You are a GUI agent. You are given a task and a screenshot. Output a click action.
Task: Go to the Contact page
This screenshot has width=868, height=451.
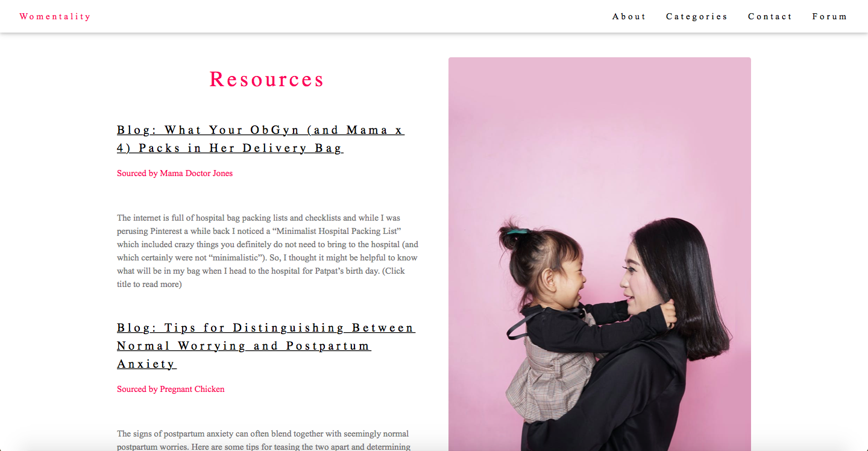pos(770,16)
